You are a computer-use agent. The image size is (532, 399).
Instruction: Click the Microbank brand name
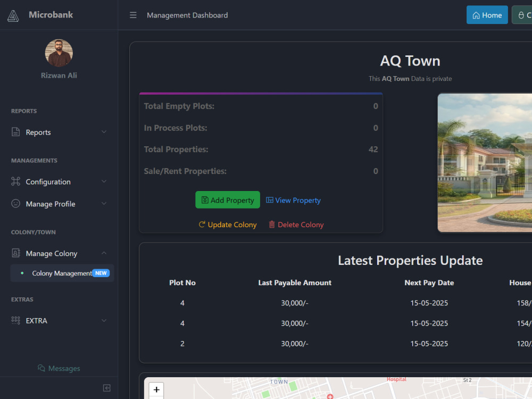pos(51,14)
